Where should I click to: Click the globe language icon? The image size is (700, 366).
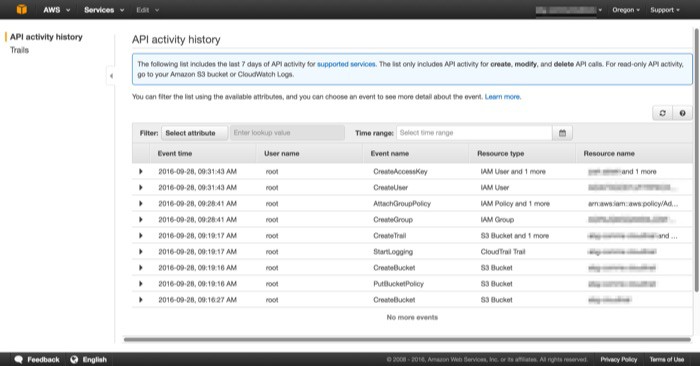coord(74,359)
